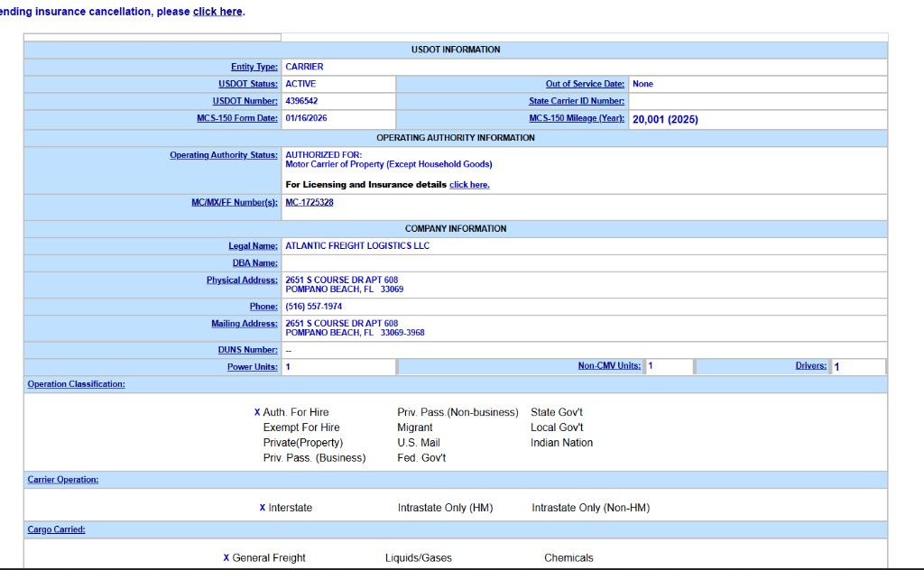Select mileage value 20,001 (2025)
The height and width of the screenshot is (570, 924).
[665, 120]
